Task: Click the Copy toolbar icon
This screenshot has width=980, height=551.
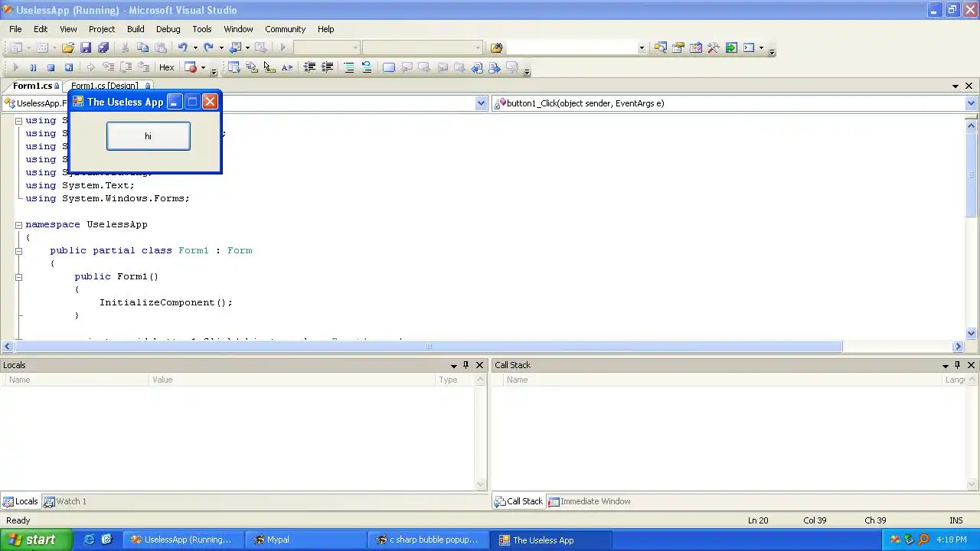Action: pyautogui.click(x=142, y=47)
